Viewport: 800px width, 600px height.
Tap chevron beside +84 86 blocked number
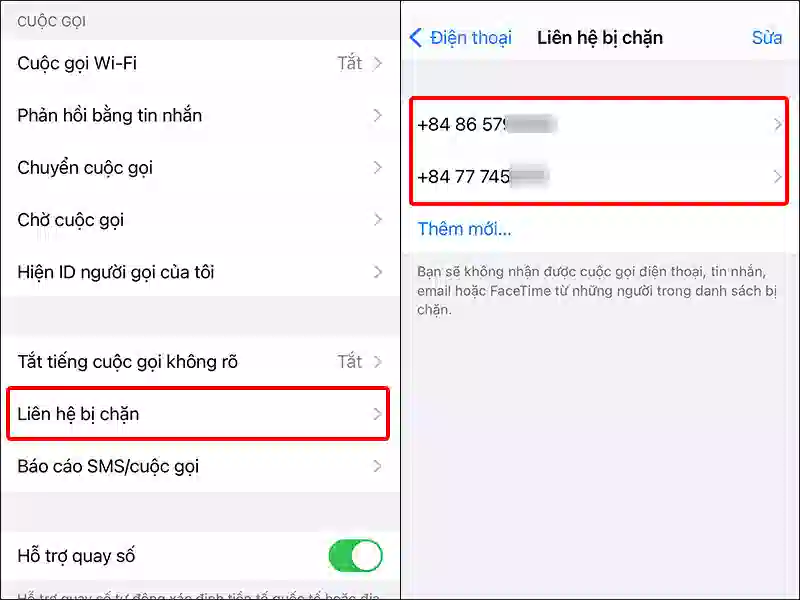click(x=778, y=124)
